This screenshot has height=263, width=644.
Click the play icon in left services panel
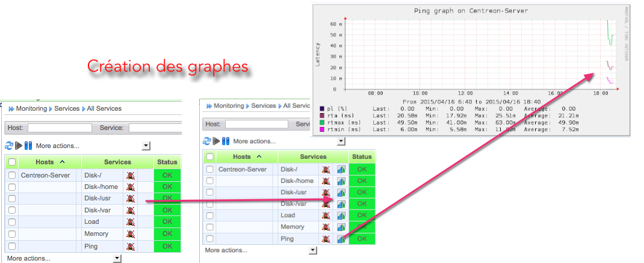tap(19, 146)
